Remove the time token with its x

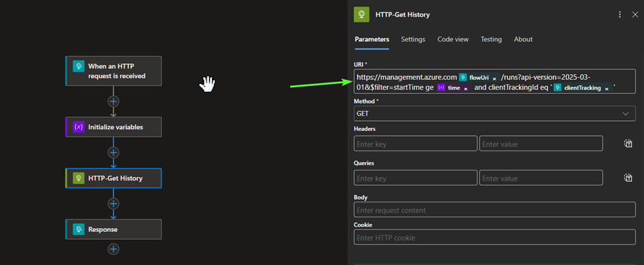point(466,89)
